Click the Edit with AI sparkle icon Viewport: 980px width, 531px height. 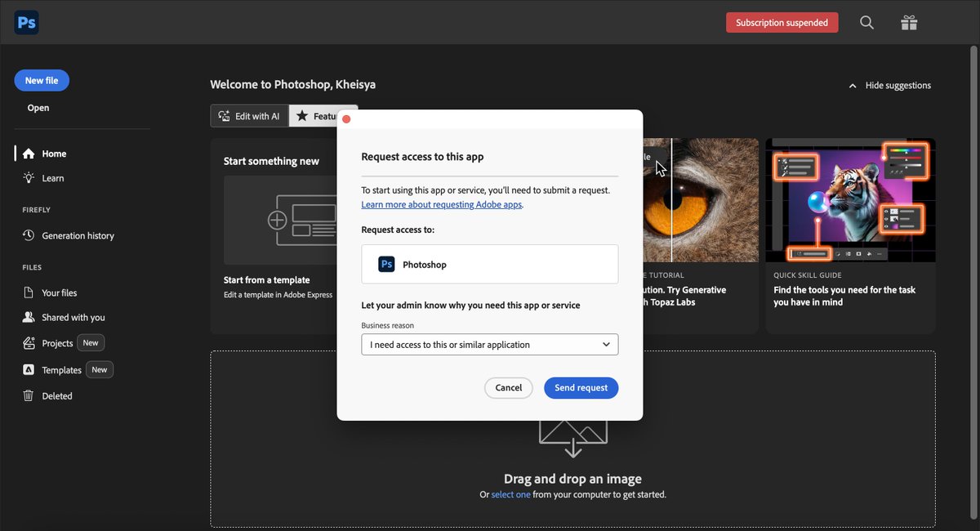pyautogui.click(x=223, y=116)
